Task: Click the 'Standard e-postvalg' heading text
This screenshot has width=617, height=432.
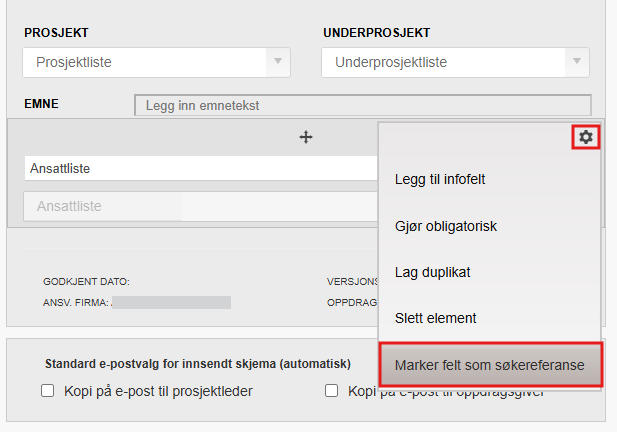Action: [x=198, y=364]
